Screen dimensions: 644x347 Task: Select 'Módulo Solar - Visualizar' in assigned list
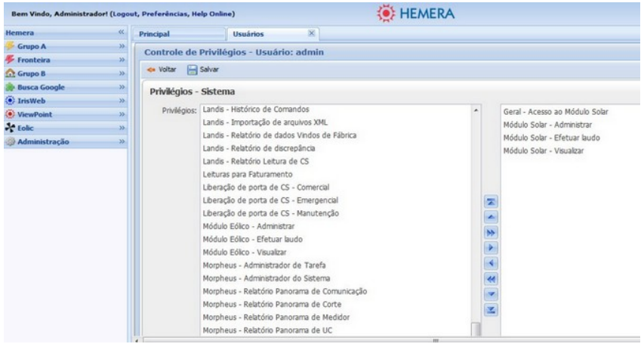click(x=543, y=150)
